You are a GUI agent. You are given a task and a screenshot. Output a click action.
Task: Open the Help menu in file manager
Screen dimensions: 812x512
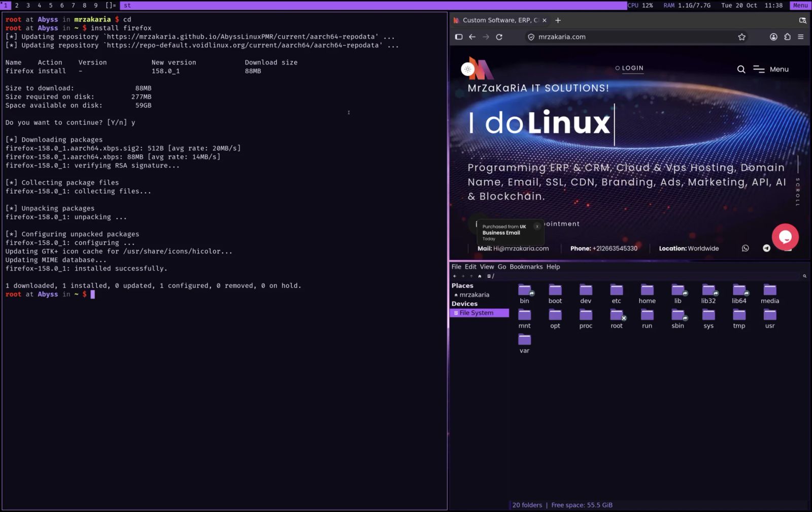(x=553, y=267)
